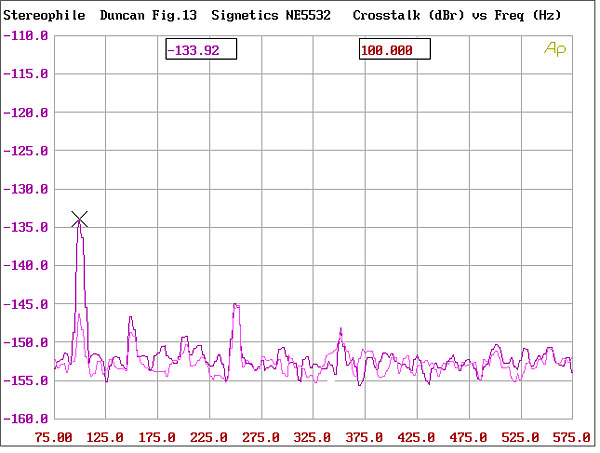Click the 525.0 x-axis label
Screen dimensions: 600x453
(520, 437)
